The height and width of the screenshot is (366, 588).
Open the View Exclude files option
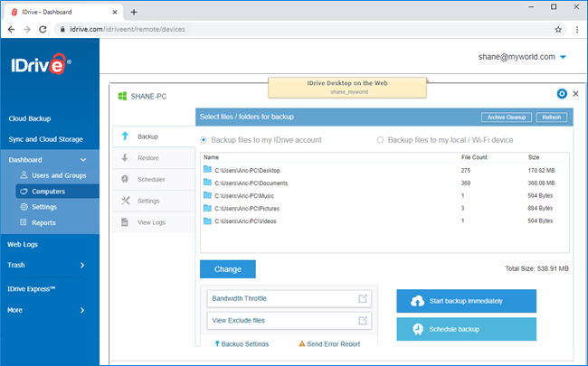click(289, 321)
